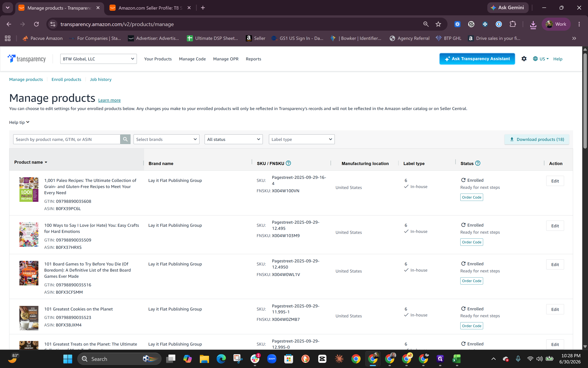Bookmark this page with the star icon
The image size is (588, 368).
coord(438,24)
